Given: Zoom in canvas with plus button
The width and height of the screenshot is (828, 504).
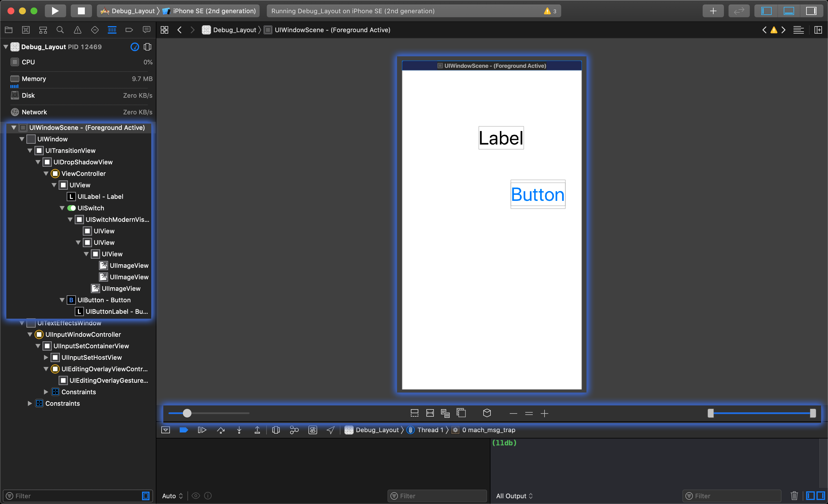Looking at the screenshot, I should [x=545, y=414].
